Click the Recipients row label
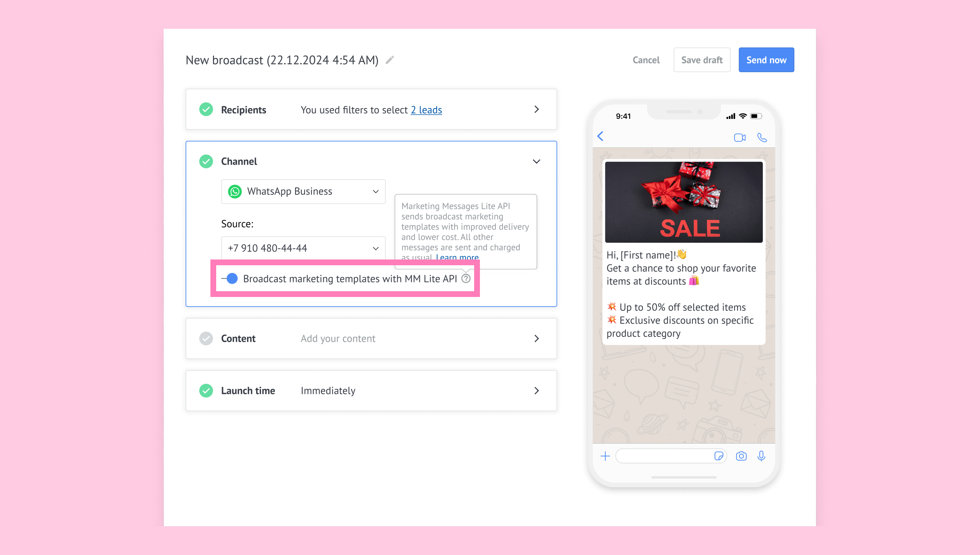This screenshot has width=980, height=555. click(244, 110)
